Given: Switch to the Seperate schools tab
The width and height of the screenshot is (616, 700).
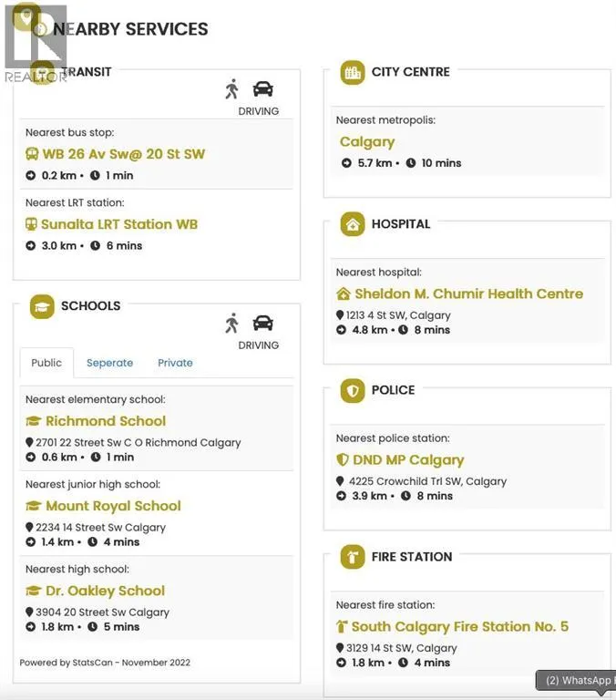Looking at the screenshot, I should (x=109, y=363).
